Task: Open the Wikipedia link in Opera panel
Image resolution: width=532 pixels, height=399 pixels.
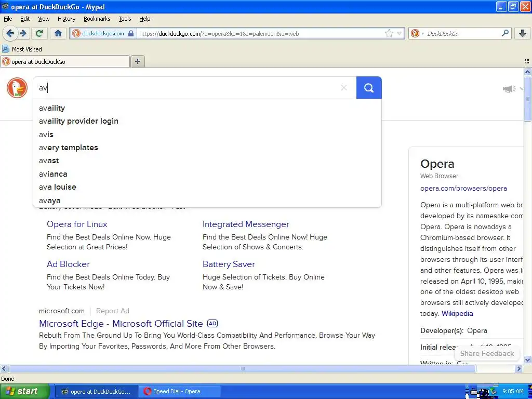Action: 457,313
